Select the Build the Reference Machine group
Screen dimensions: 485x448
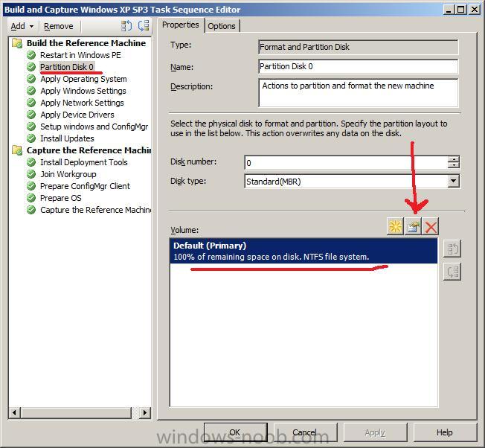click(86, 43)
